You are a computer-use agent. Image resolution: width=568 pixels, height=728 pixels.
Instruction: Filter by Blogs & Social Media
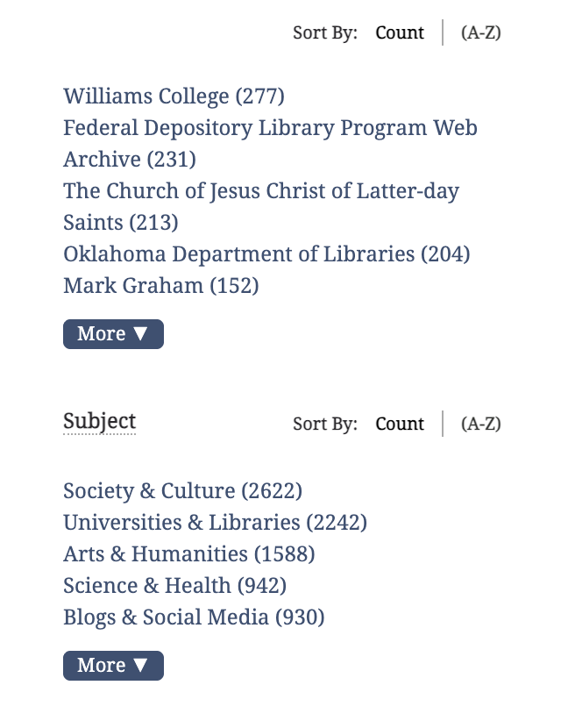tap(194, 617)
